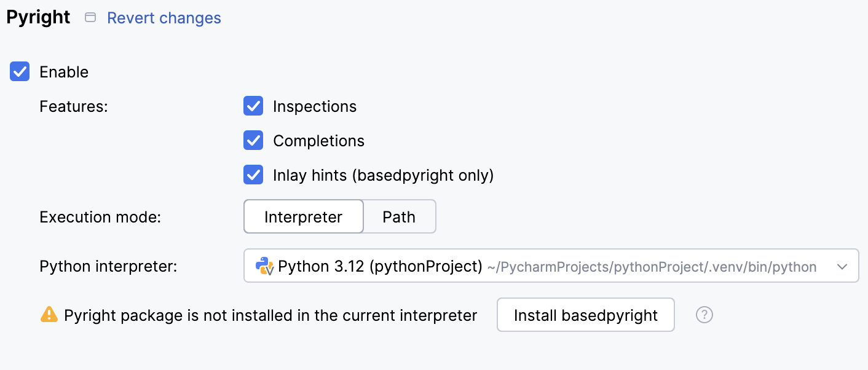Click the Revert changes link
The image size is (868, 370).
(x=164, y=18)
